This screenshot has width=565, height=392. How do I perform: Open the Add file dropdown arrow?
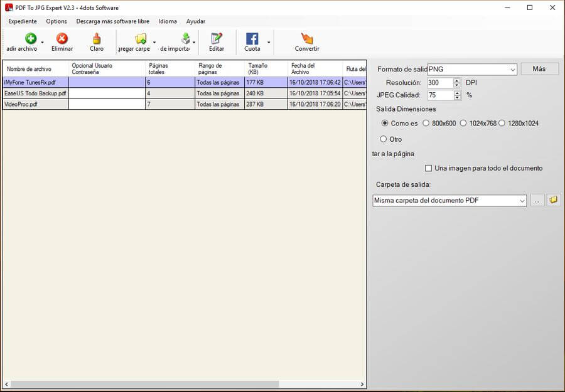point(42,42)
